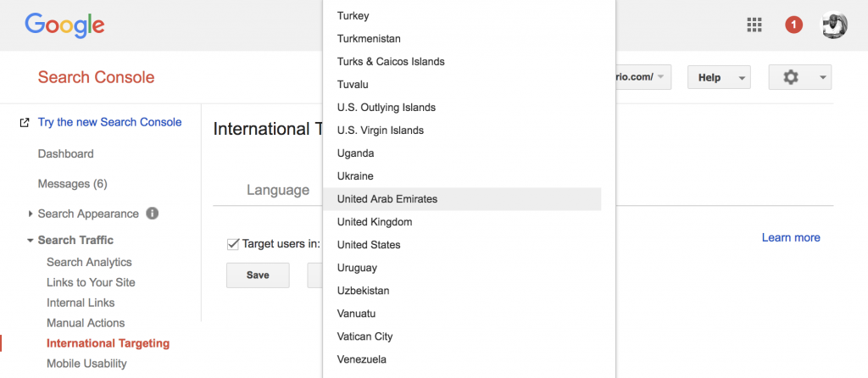This screenshot has height=378, width=868.
Task: Open the Google apps grid icon
Action: pos(754,25)
